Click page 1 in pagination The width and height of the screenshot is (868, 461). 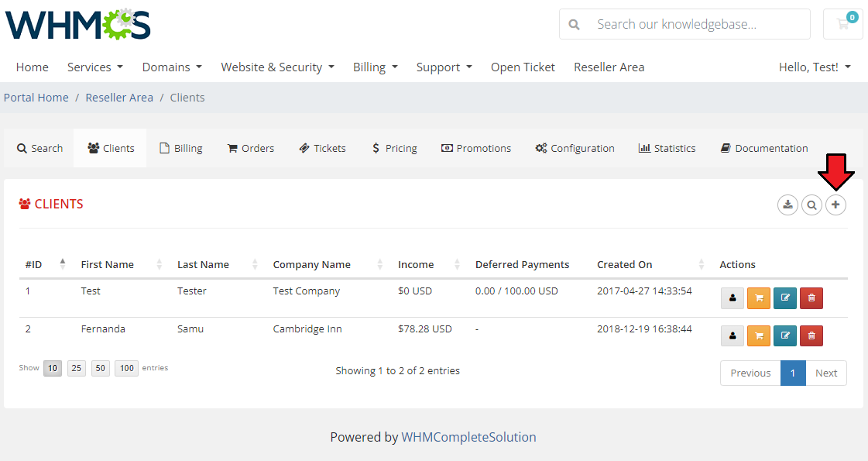(793, 373)
